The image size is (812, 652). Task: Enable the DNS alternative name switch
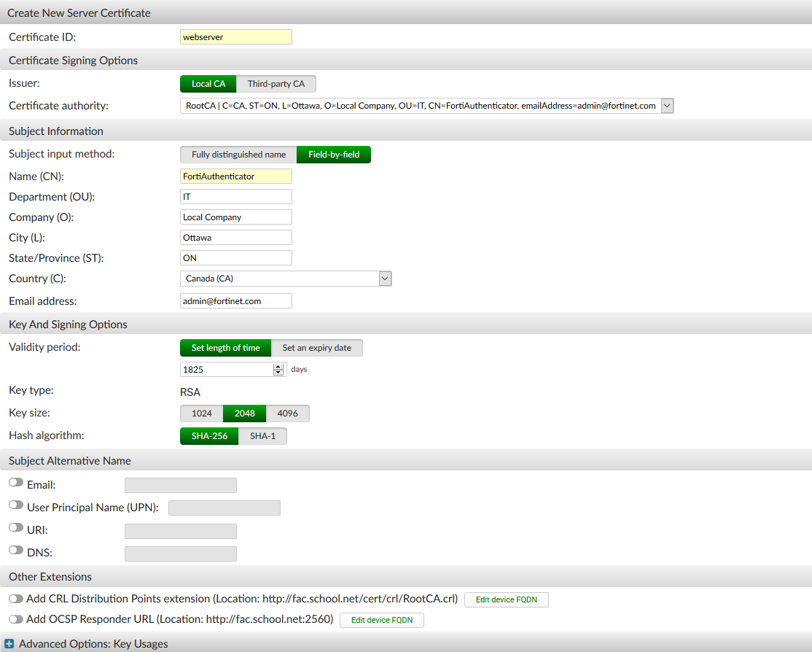pyautogui.click(x=16, y=550)
